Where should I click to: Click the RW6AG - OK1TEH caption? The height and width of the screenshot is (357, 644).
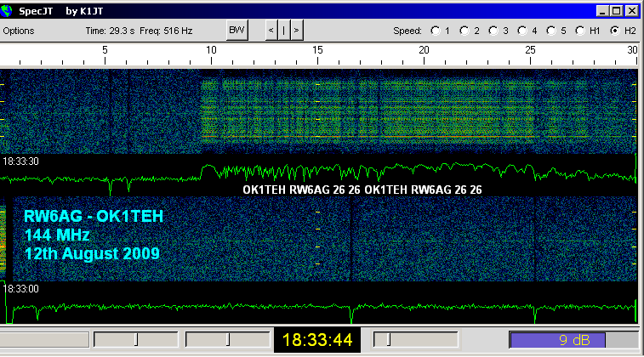pos(94,216)
